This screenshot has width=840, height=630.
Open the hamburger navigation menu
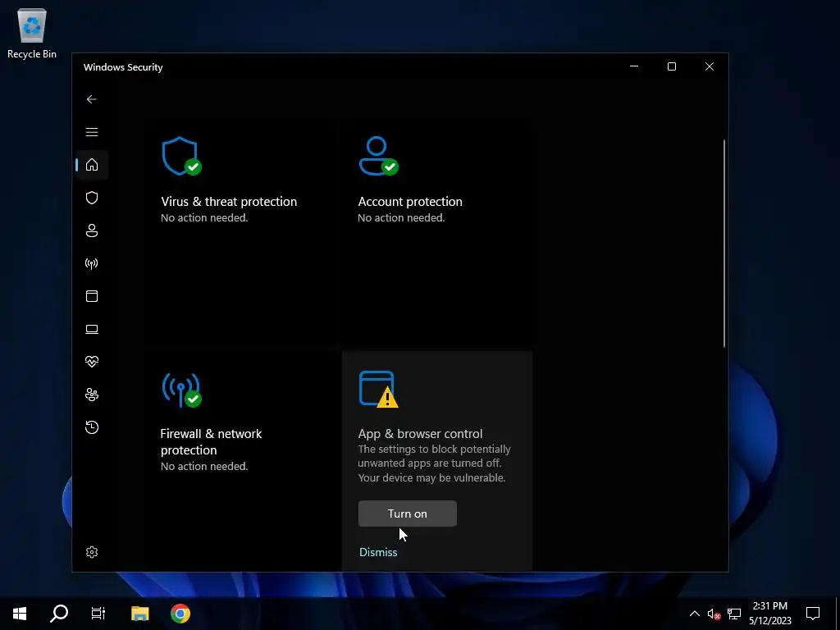click(x=92, y=132)
